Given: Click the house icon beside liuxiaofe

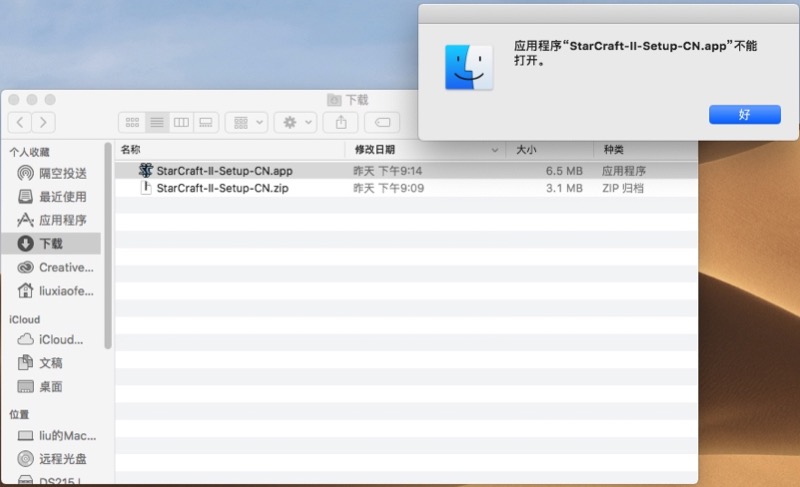Looking at the screenshot, I should (x=26, y=290).
